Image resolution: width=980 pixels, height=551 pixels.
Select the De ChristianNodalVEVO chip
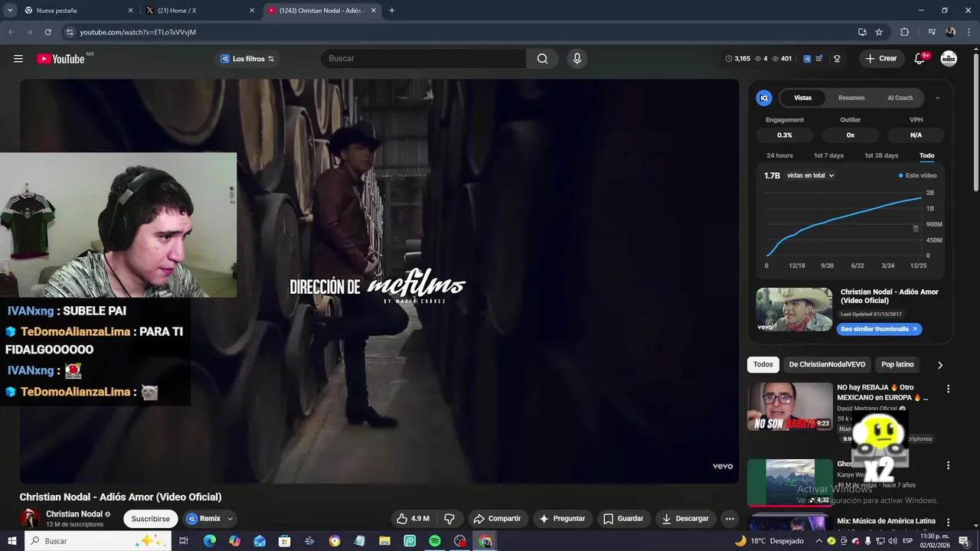(827, 365)
